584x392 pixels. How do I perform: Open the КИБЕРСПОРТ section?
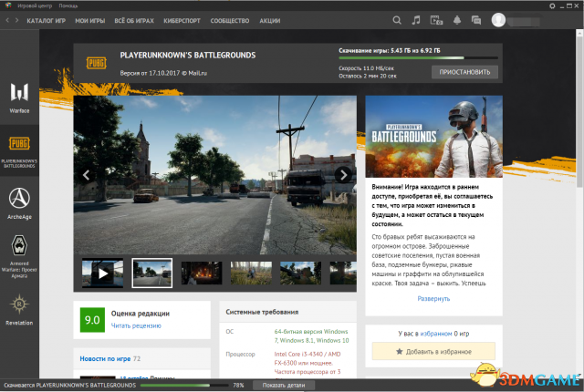click(182, 21)
